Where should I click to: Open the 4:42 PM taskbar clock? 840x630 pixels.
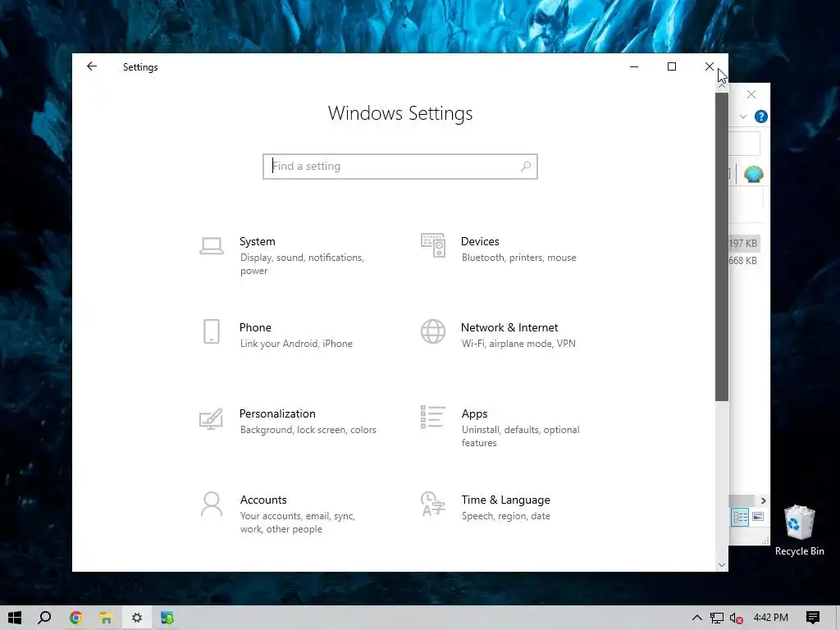(771, 618)
